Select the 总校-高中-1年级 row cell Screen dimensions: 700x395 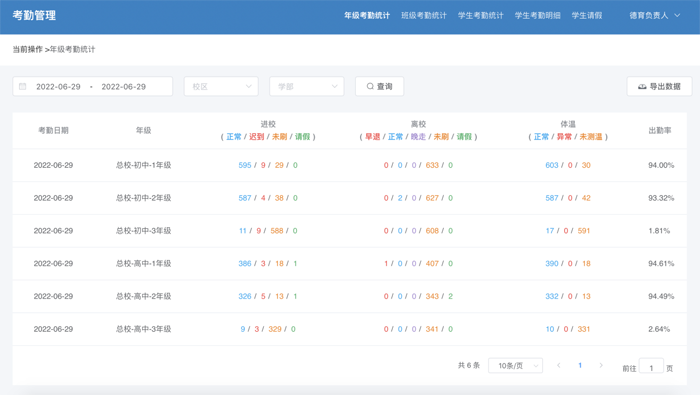143,263
